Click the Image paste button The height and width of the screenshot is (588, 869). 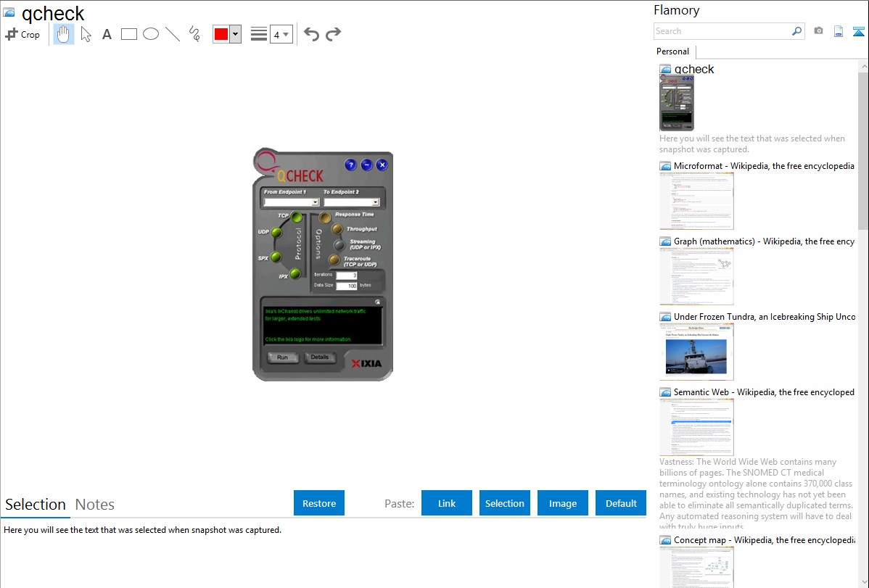[563, 503]
